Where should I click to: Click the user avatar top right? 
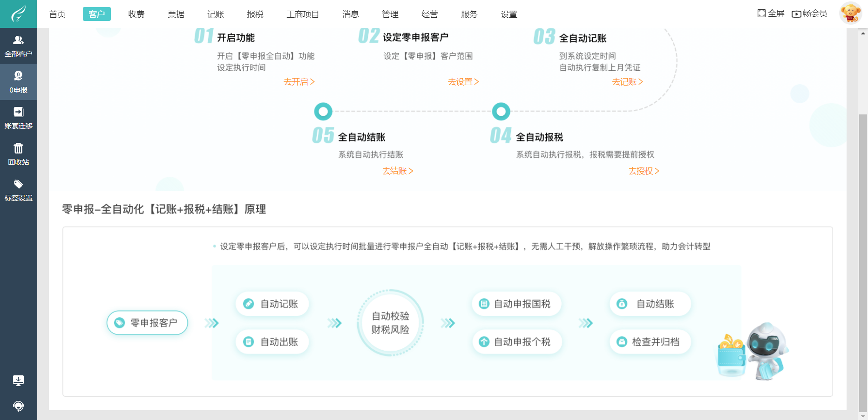(851, 13)
